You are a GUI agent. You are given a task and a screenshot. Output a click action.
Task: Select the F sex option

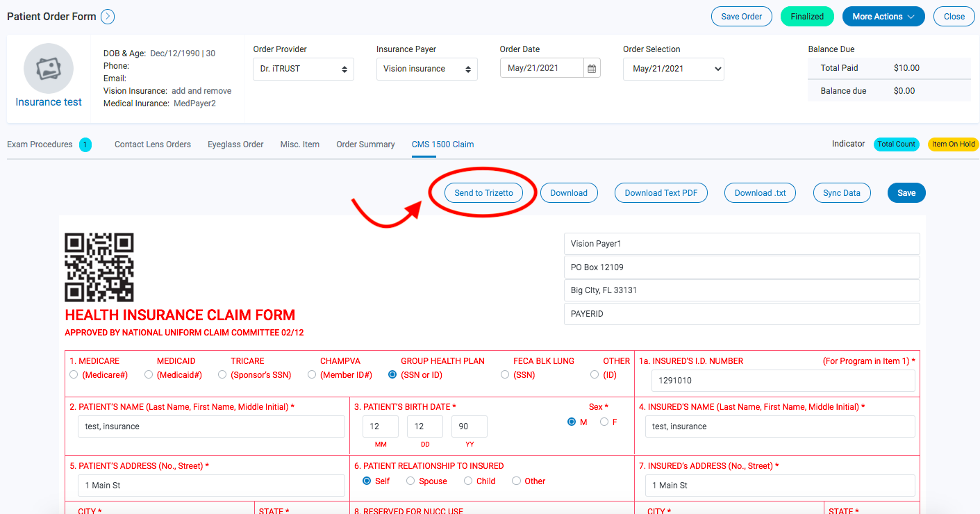click(604, 421)
